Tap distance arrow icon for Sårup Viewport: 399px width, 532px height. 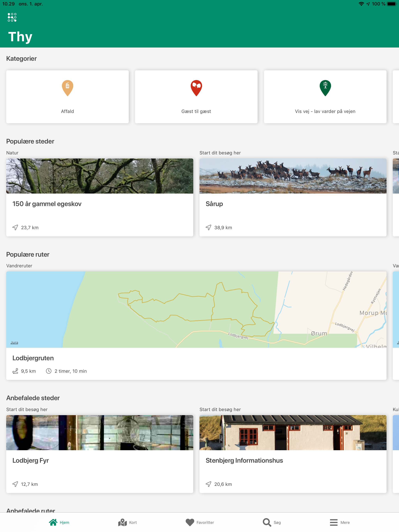[208, 227]
